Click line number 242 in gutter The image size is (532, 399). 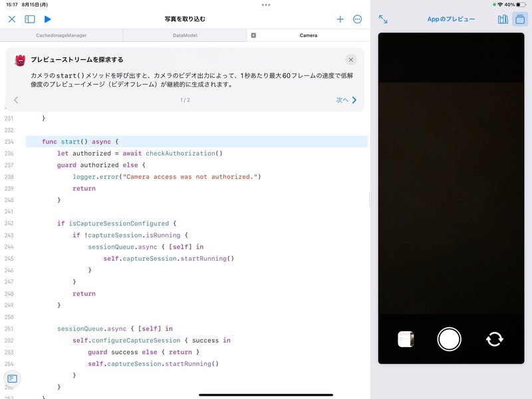[x=9, y=223]
